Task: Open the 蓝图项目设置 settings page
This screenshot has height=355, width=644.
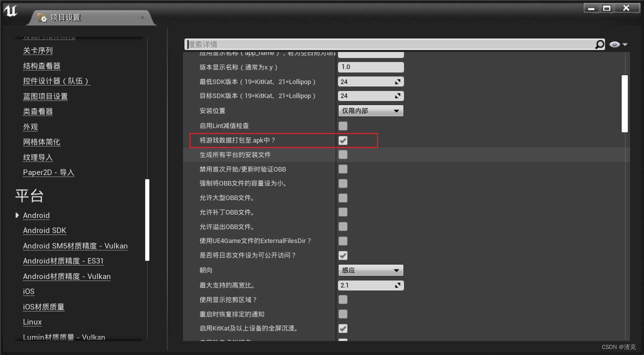Action: pos(45,95)
